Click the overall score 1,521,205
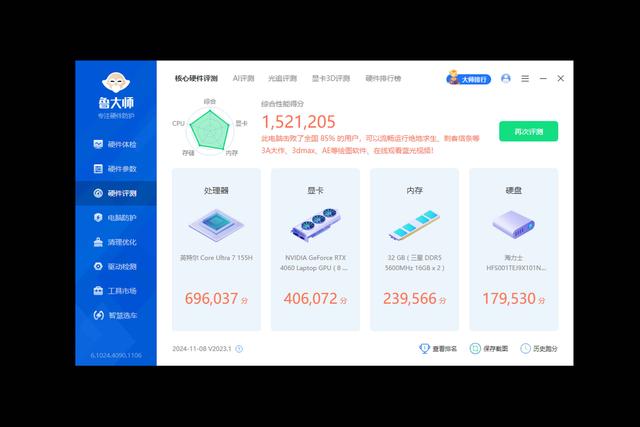 tap(298, 122)
